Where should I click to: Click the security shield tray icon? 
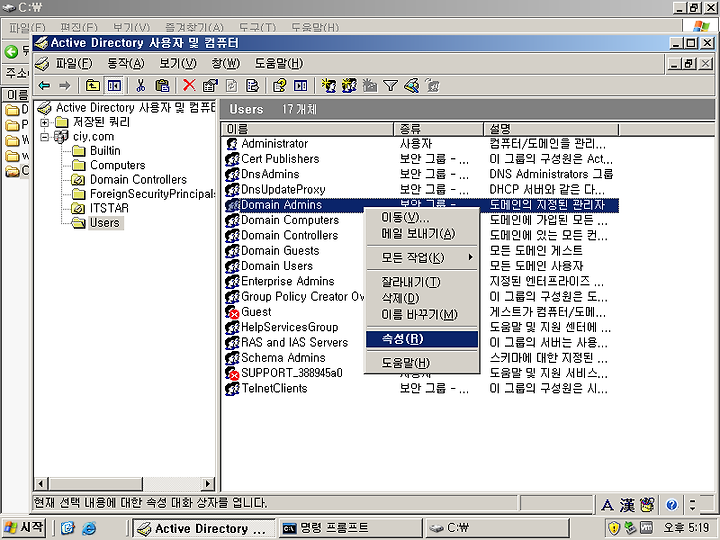pyautogui.click(x=614, y=528)
